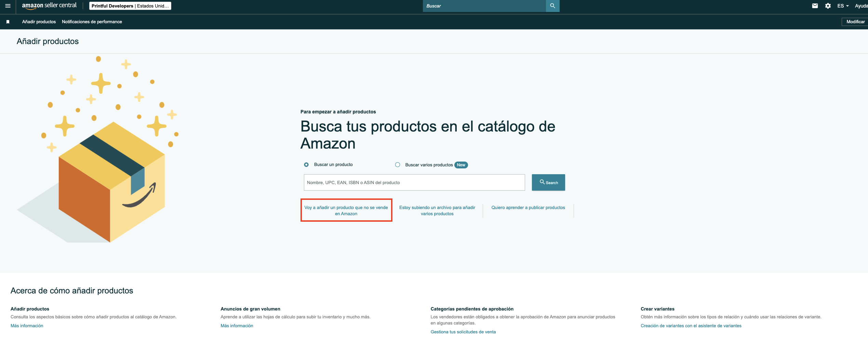The width and height of the screenshot is (868, 345).
Task: Click the bookmark icon in the favorites bar
Action: 8,22
